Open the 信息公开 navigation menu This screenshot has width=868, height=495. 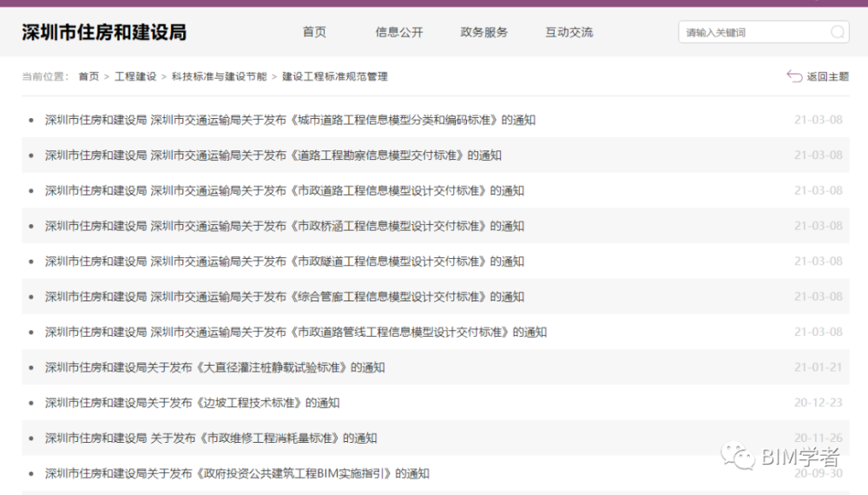399,32
